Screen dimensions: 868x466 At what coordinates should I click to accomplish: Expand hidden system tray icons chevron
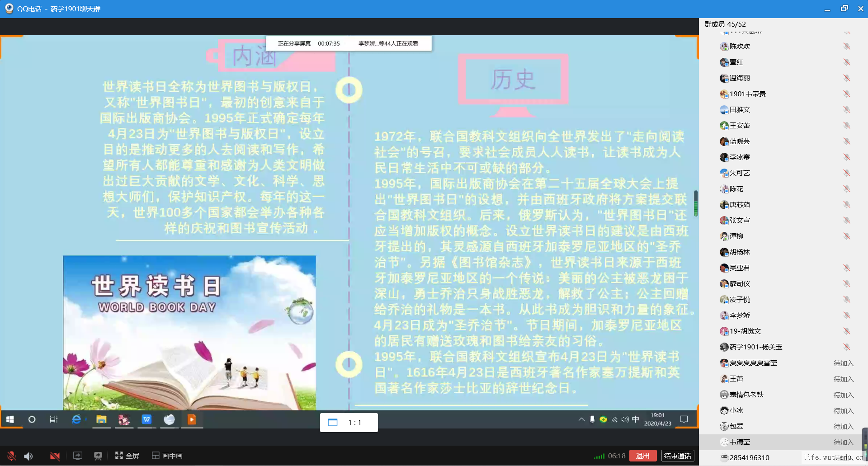click(581, 419)
